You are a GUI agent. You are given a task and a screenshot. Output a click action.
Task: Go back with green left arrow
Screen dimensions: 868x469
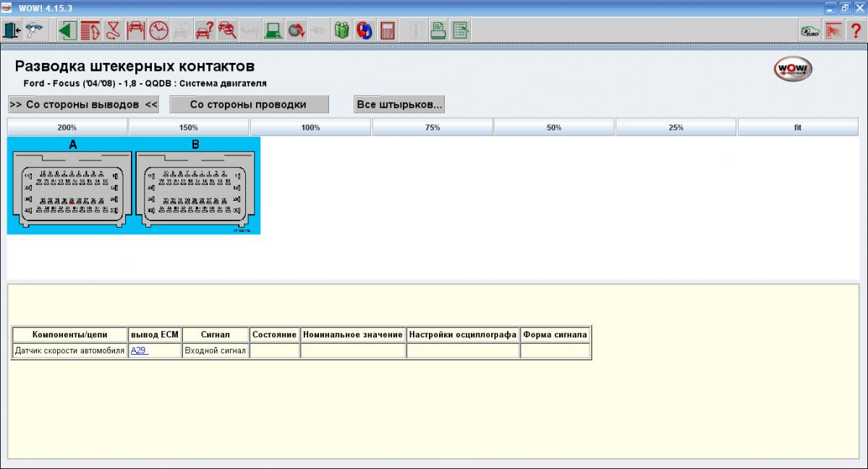tap(67, 30)
